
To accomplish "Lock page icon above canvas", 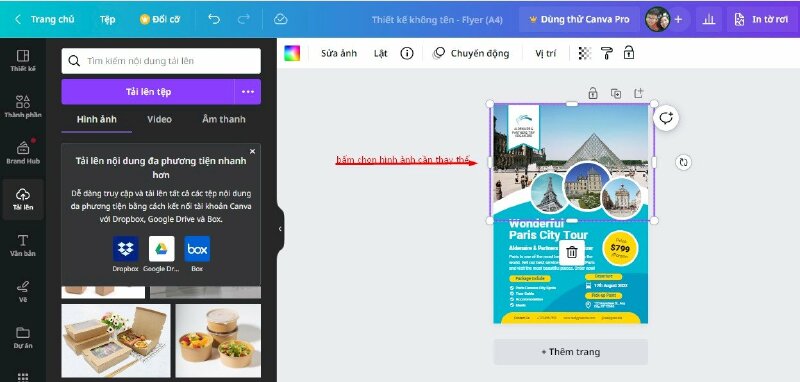I will coord(592,93).
